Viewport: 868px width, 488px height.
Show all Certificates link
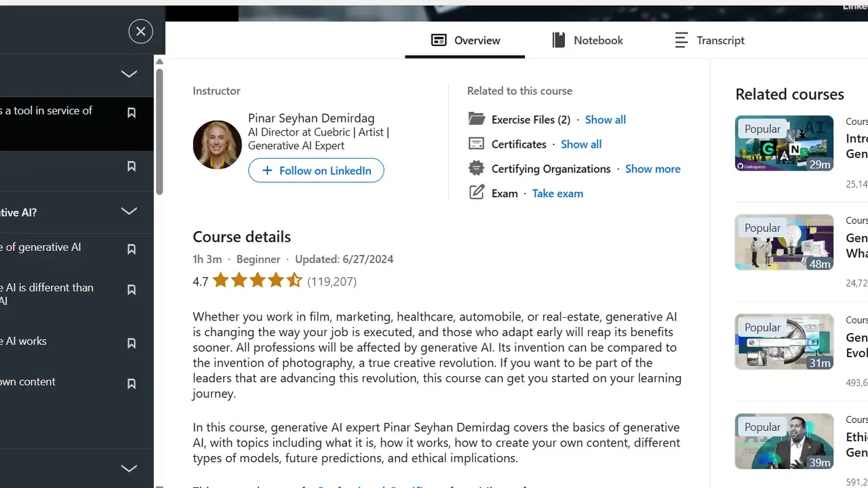click(580, 144)
